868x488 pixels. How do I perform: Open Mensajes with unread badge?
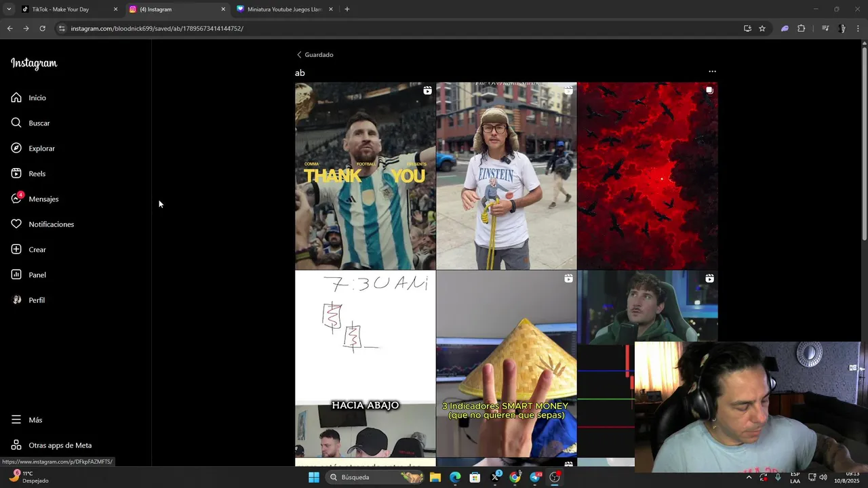[34, 199]
